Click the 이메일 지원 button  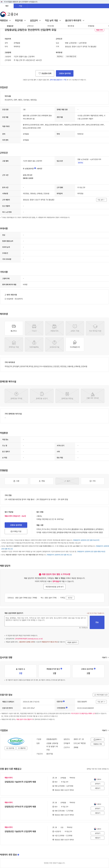pos(16,531)
